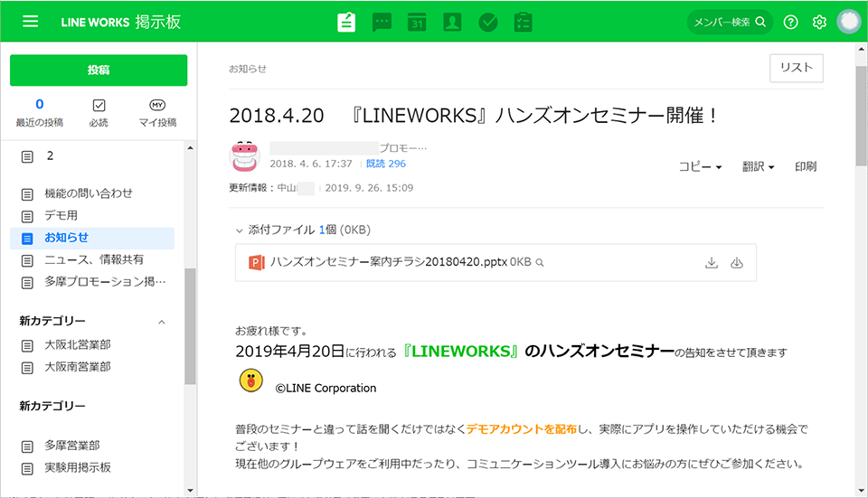
Task: Click the 印刷 print link
Action: (x=806, y=166)
